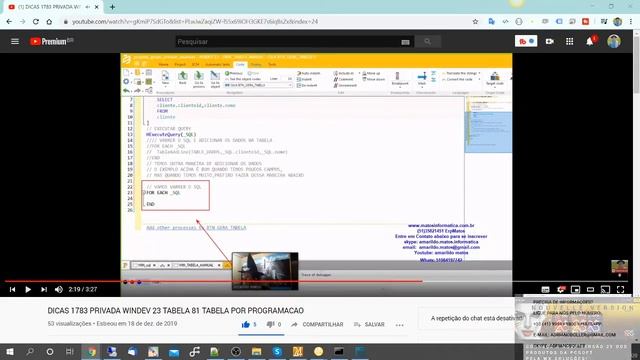
Task: Open the YouTube hamburger guide menu
Action: tap(15, 41)
